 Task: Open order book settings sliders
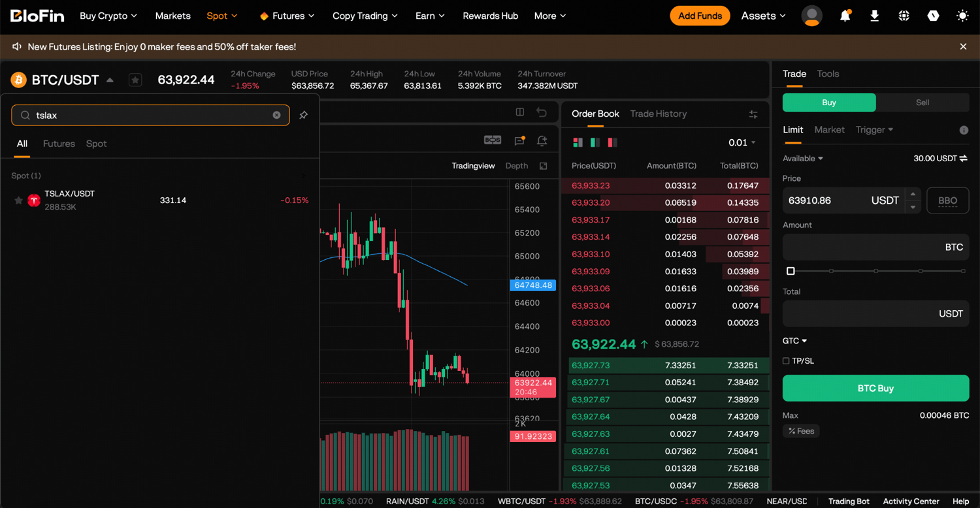coord(753,114)
